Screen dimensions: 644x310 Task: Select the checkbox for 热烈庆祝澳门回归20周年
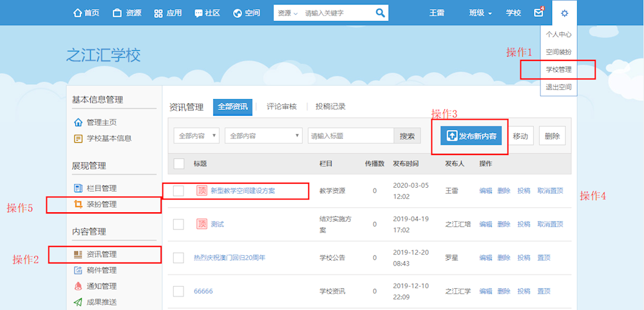179,258
